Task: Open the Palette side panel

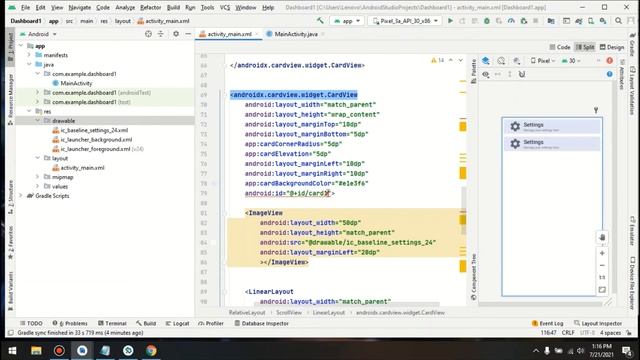Action: pos(473,71)
